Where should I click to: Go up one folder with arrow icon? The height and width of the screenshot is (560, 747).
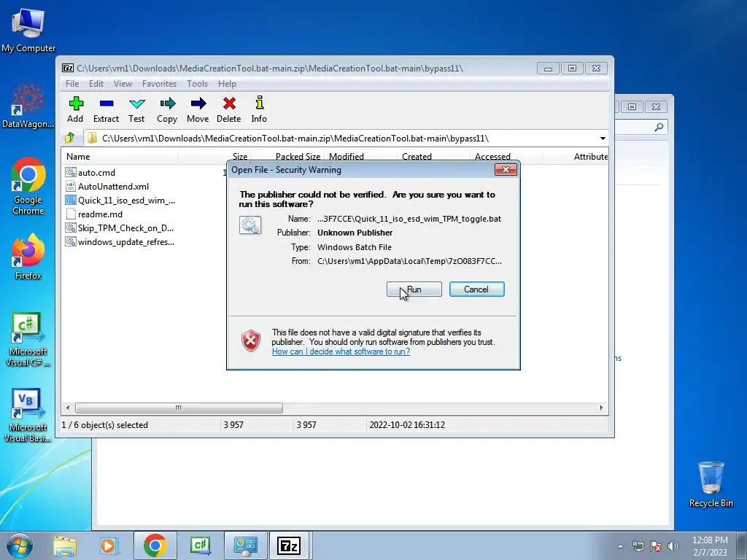tap(70, 138)
